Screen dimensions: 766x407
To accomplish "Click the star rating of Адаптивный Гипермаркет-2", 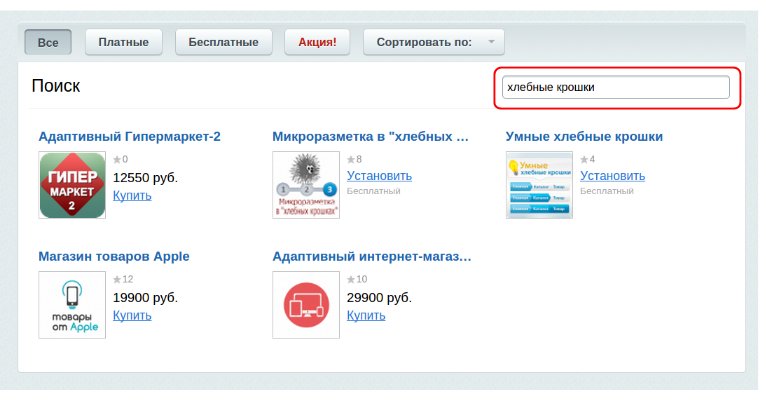I will tap(120, 159).
